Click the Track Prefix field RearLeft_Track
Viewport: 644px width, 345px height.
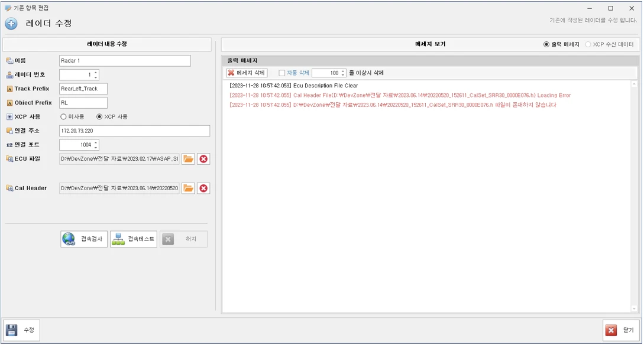tap(83, 89)
